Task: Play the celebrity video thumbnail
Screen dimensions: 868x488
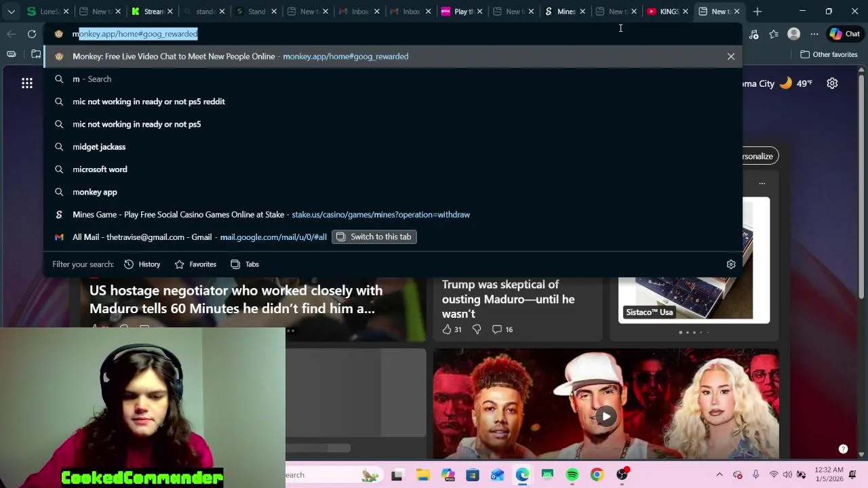Action: 606,416
